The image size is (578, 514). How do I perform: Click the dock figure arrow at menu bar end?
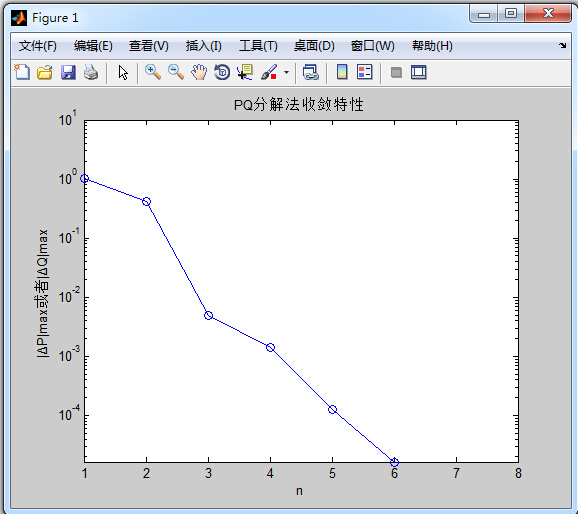pos(563,45)
